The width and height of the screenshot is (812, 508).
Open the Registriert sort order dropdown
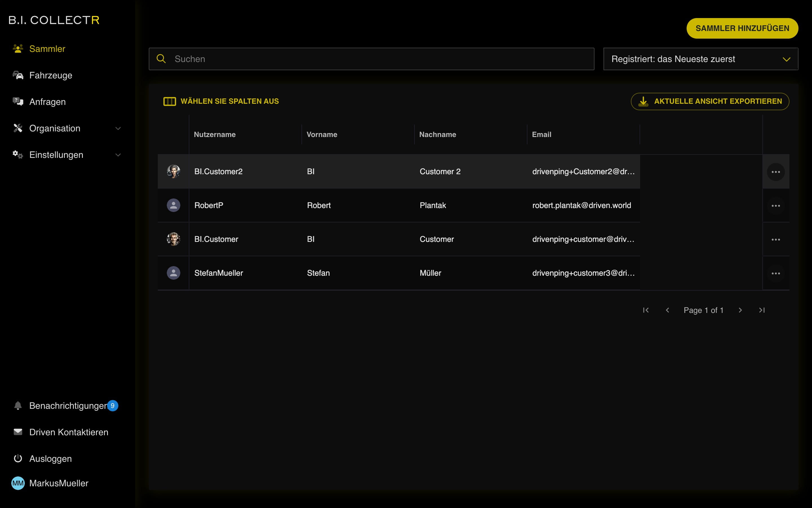click(700, 59)
